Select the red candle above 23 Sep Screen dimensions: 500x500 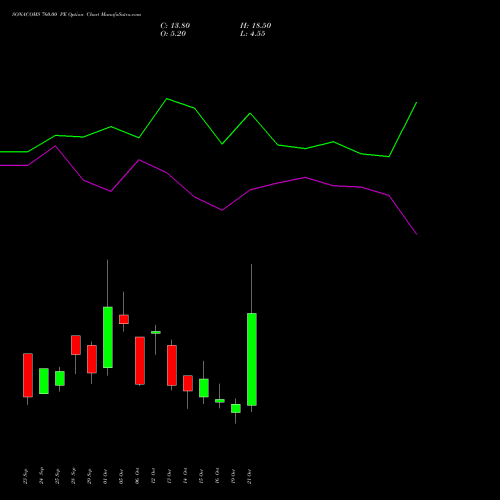pyautogui.click(x=28, y=375)
